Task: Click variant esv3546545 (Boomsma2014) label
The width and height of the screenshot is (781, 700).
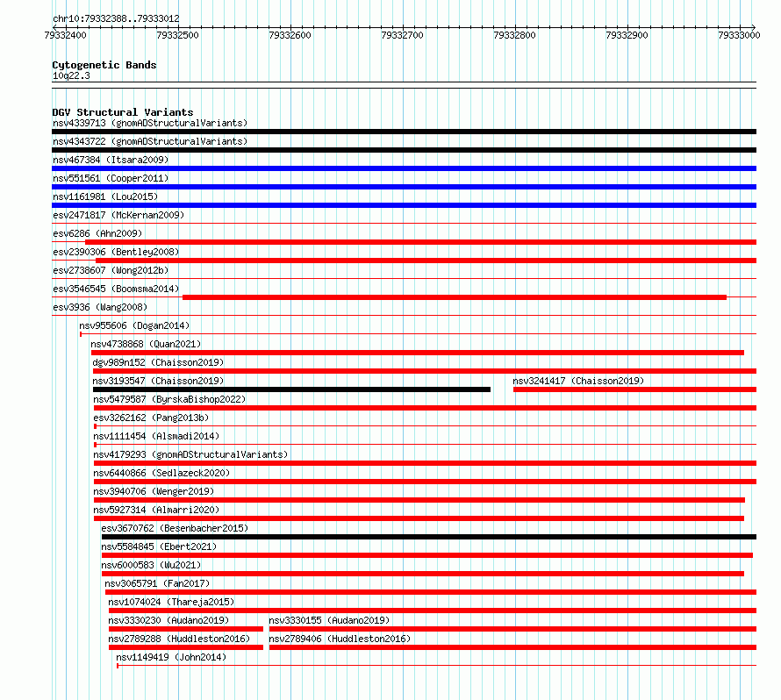Action: tap(116, 289)
